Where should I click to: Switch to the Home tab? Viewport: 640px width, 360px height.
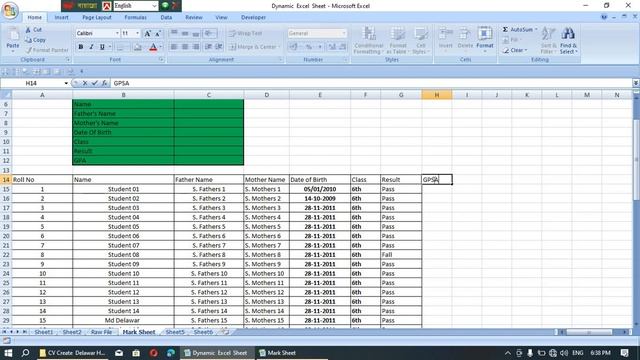point(34,18)
